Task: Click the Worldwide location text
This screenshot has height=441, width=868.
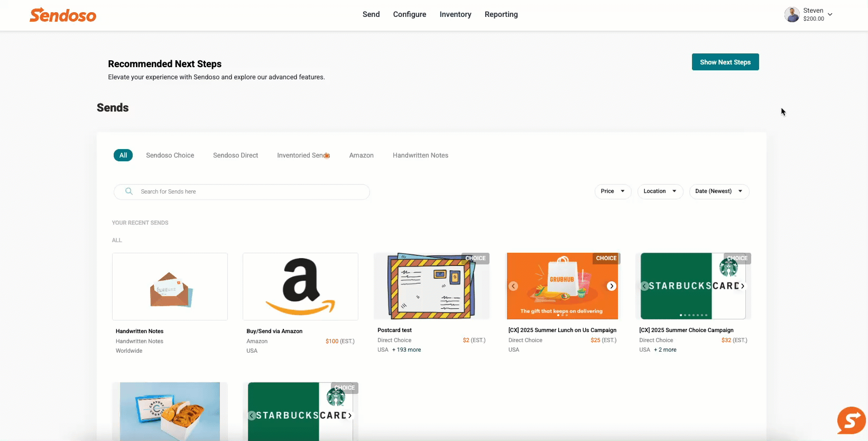Action: point(129,351)
